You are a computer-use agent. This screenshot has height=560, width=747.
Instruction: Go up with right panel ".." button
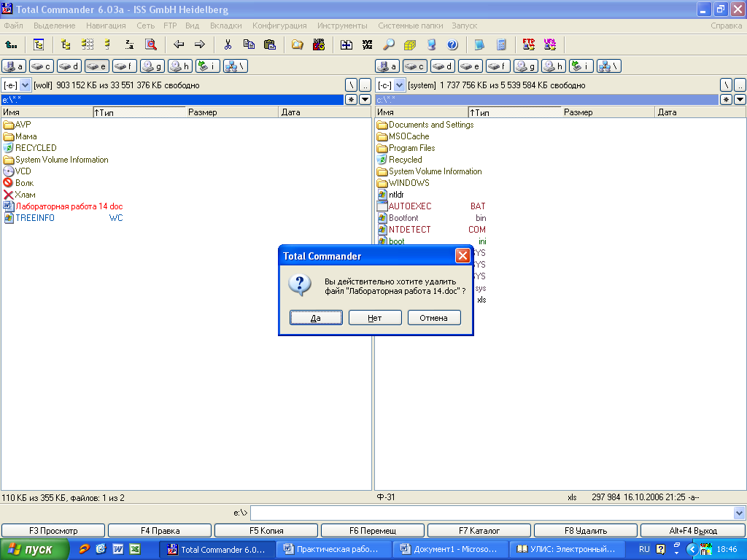tap(740, 85)
